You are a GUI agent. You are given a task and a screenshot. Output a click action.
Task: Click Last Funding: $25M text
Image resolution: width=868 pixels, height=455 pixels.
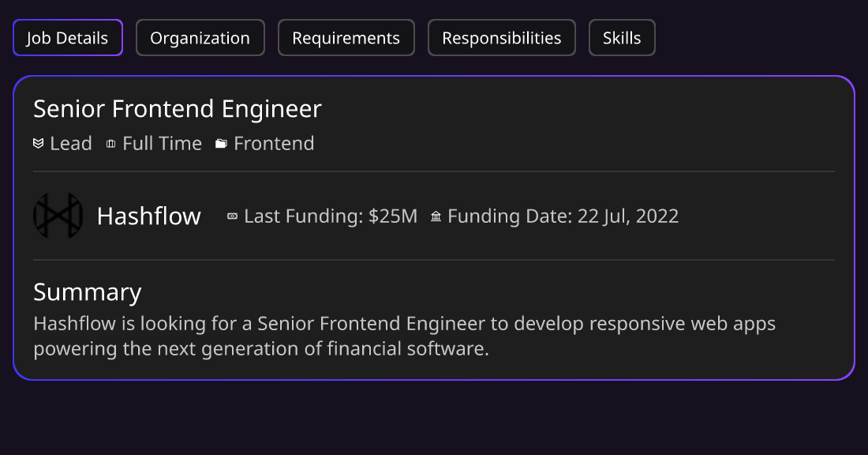point(331,216)
